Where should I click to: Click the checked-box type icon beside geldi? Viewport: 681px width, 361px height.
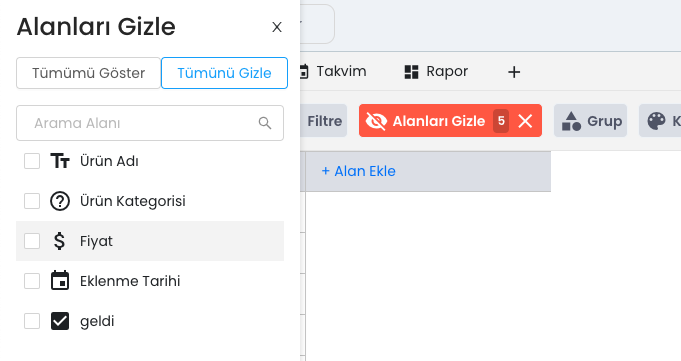[60, 321]
